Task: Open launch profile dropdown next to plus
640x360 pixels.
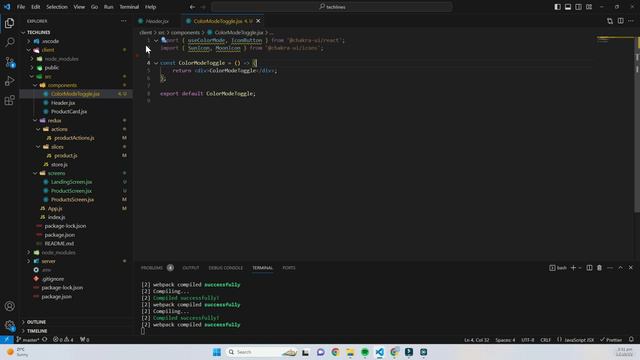Action: (580, 268)
